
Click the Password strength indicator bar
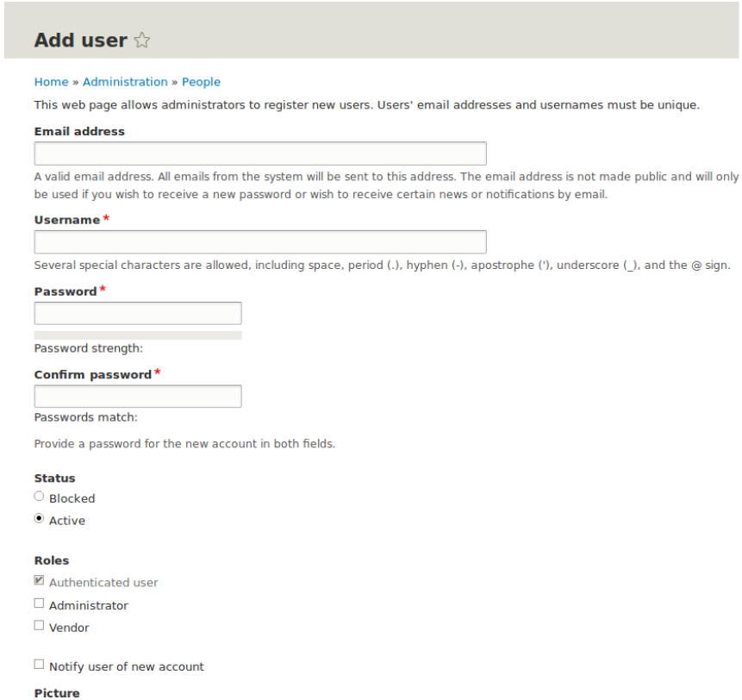(136, 334)
